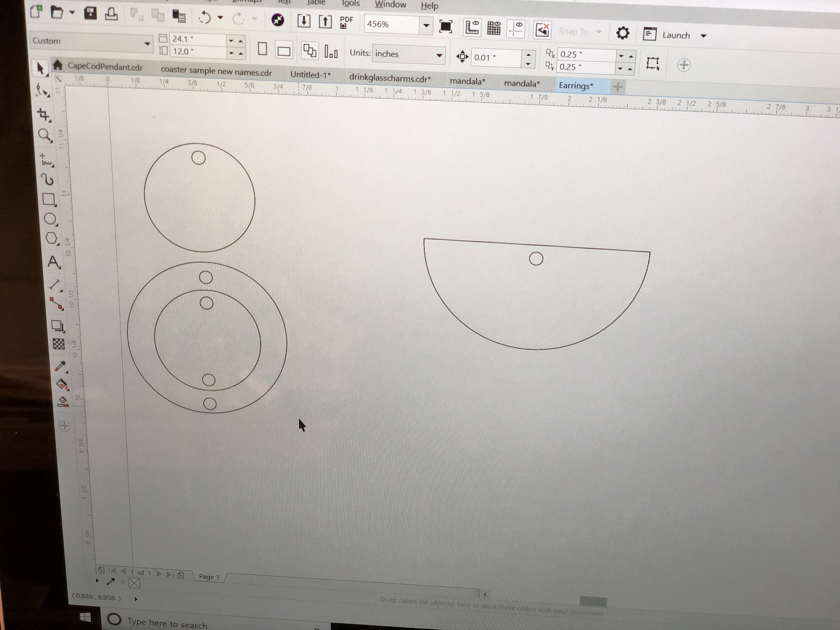Expand the Launch dropdown arrow
The height and width of the screenshot is (630, 840).
tap(703, 36)
